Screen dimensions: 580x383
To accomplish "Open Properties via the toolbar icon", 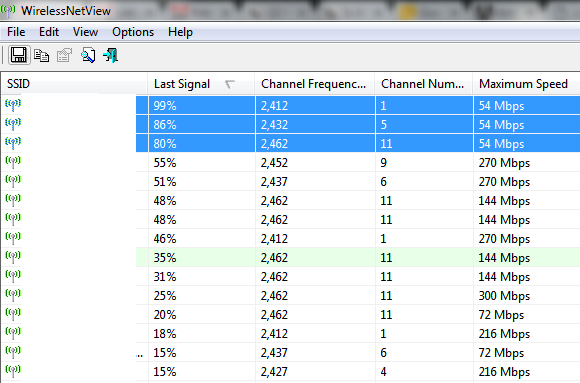I will coord(64,56).
